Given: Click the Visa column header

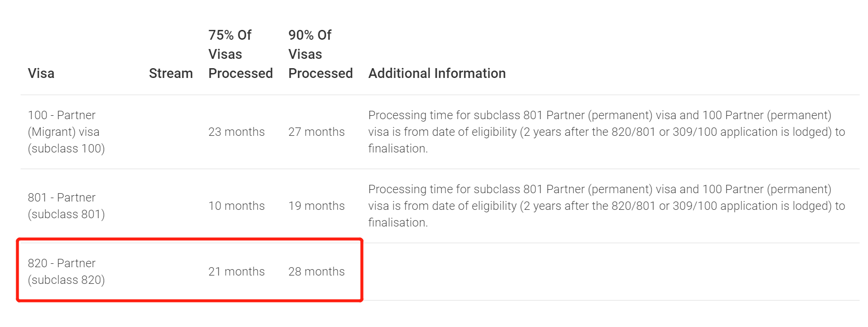Looking at the screenshot, I should tap(41, 74).
